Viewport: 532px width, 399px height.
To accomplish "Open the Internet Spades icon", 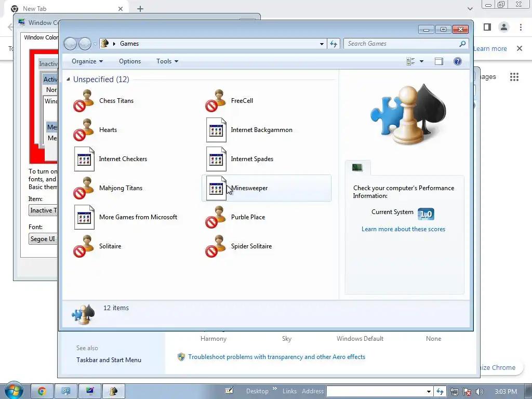I will click(x=216, y=159).
